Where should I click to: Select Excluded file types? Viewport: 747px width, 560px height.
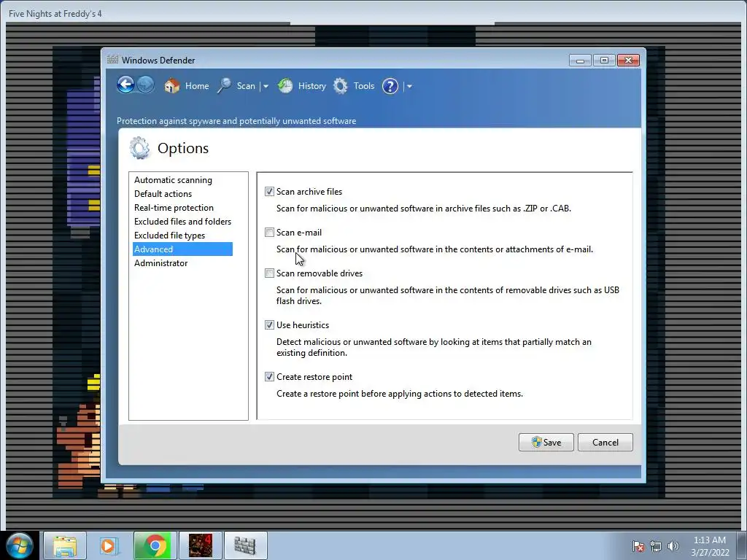169,236
